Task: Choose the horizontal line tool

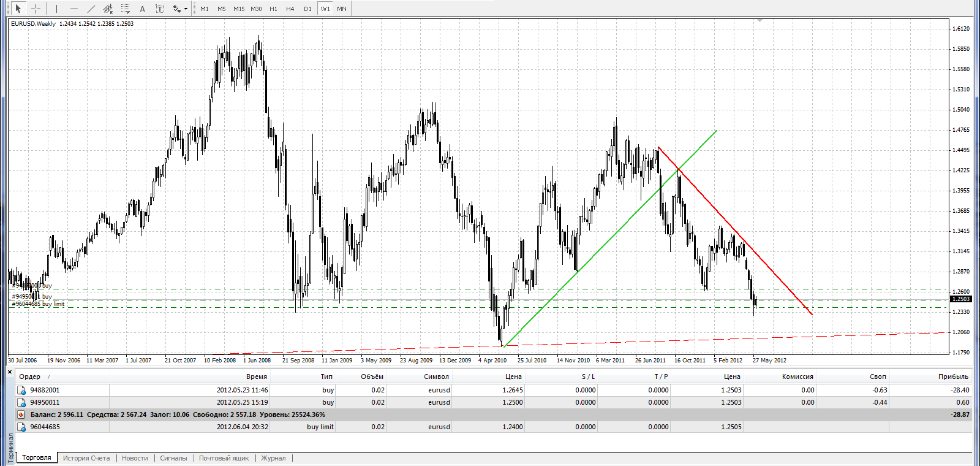Action: pos(73,9)
